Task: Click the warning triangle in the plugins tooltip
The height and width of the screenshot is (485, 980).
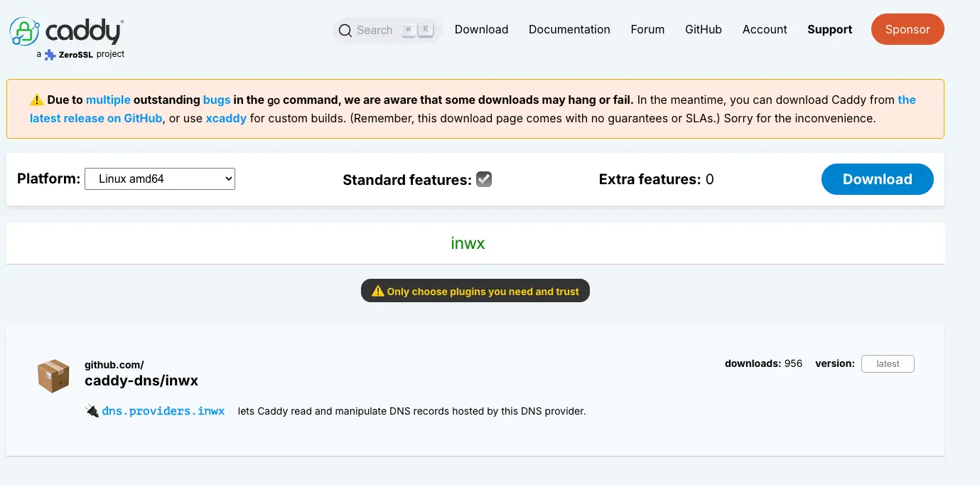Action: (x=377, y=290)
